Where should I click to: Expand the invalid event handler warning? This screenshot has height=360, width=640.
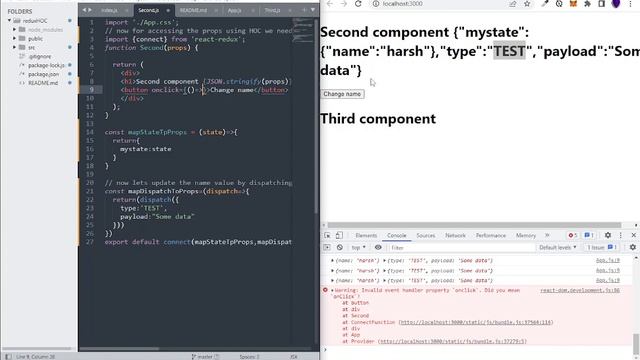(332, 290)
